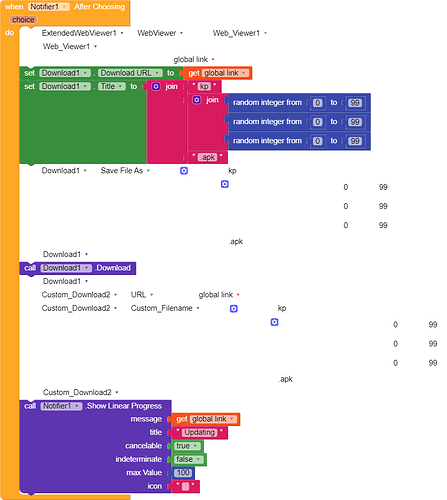
Task: Open the ExtendedWebViewer1 component dropdown
Action: (83, 33)
